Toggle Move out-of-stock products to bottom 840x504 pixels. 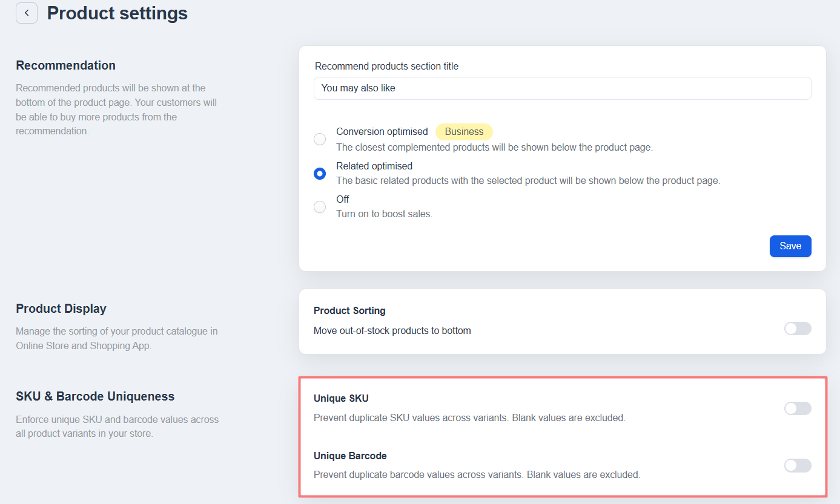coord(797,329)
